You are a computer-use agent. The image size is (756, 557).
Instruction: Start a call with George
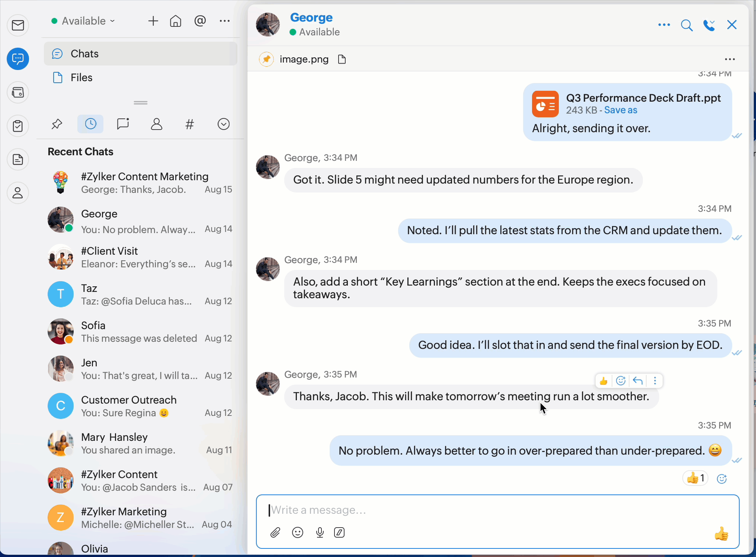click(x=709, y=25)
